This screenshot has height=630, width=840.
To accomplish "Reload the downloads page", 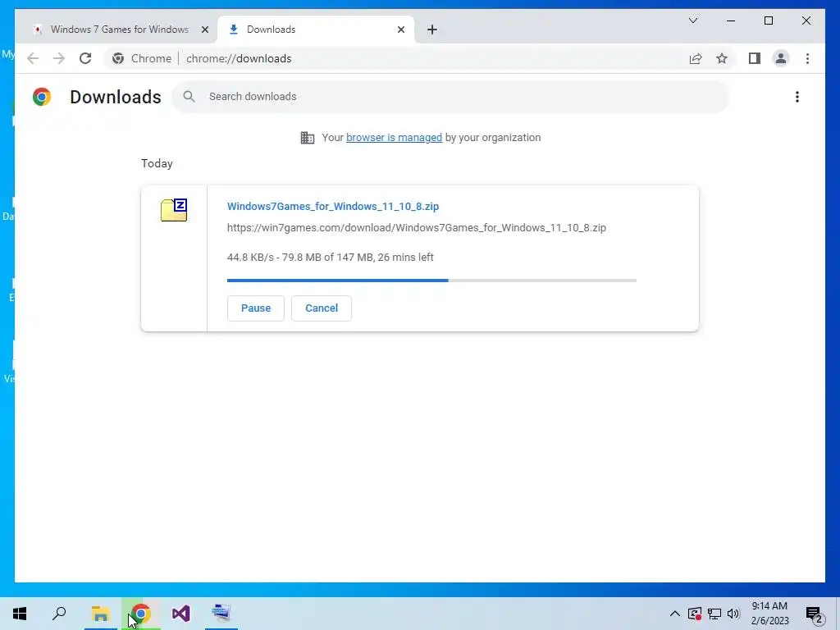I will tap(85, 58).
